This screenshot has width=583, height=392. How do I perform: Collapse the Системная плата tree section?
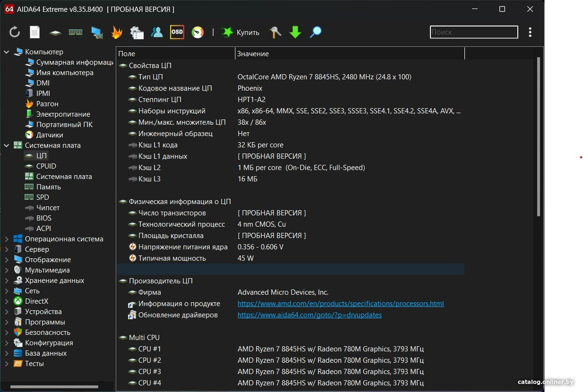pos(7,145)
